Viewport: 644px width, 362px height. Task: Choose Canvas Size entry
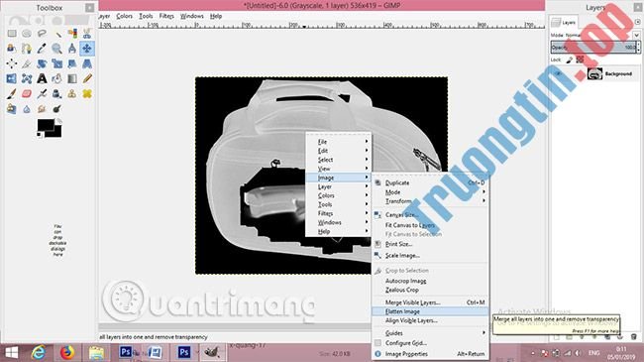pyautogui.click(x=430, y=215)
